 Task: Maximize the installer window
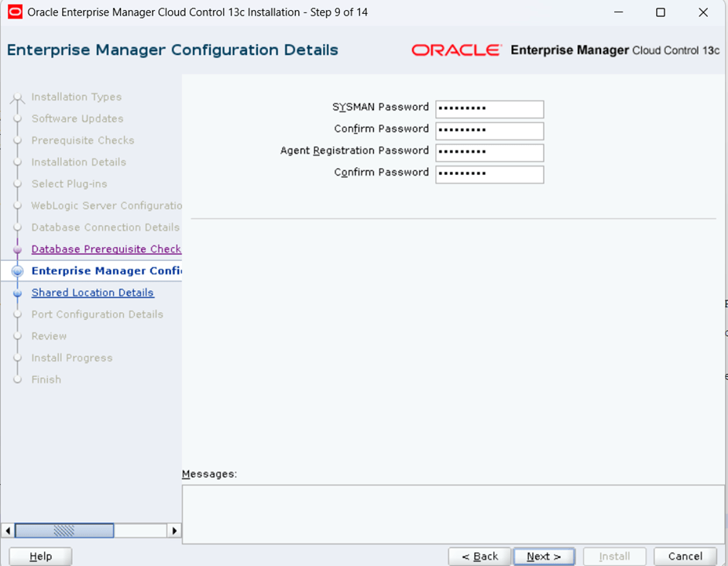point(660,12)
